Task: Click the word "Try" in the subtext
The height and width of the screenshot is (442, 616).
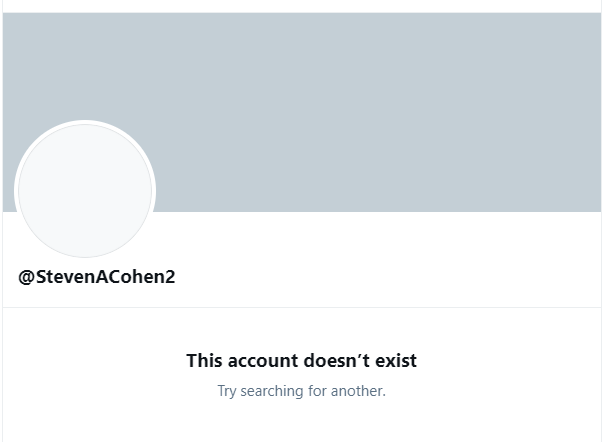Action: pos(228,390)
